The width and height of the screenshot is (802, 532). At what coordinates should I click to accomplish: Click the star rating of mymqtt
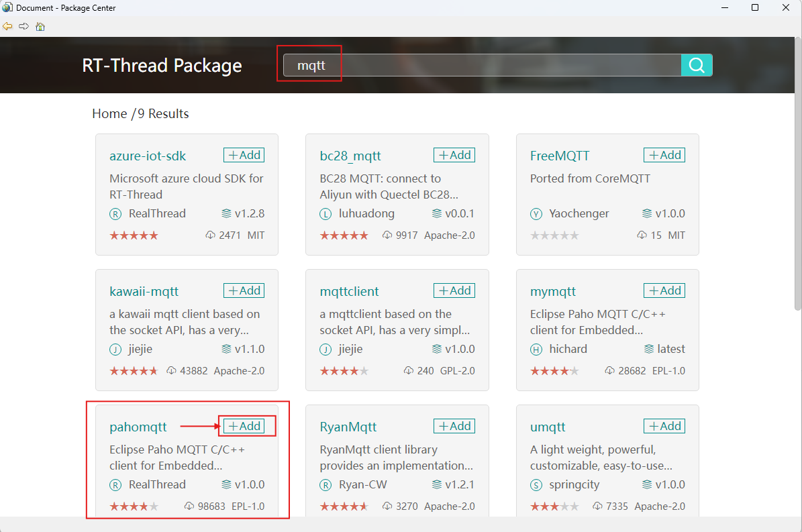click(554, 371)
